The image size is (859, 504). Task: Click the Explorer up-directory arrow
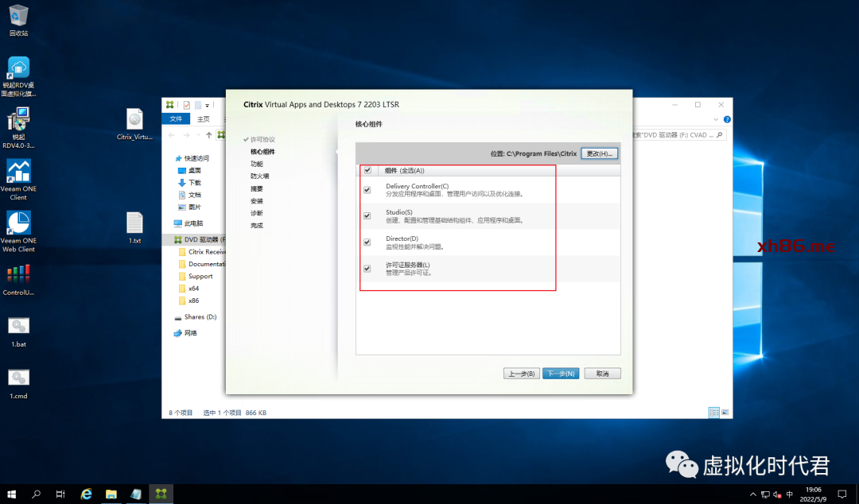(x=208, y=135)
